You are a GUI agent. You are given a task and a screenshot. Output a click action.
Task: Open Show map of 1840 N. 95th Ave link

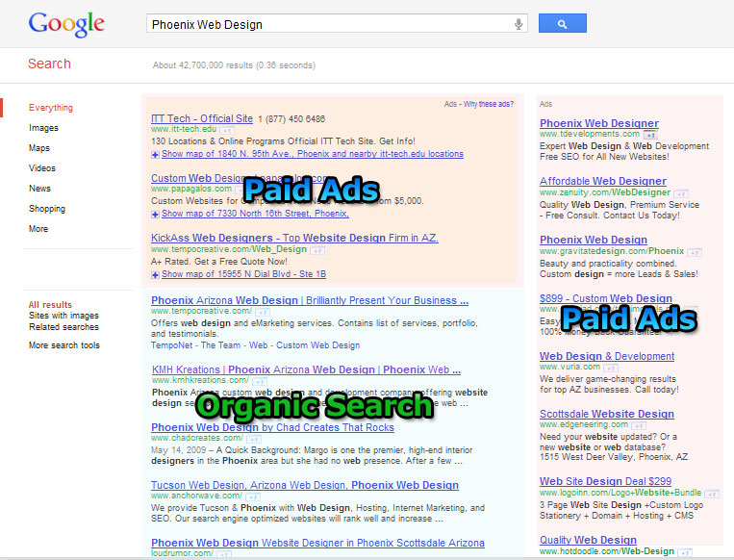coord(313,154)
